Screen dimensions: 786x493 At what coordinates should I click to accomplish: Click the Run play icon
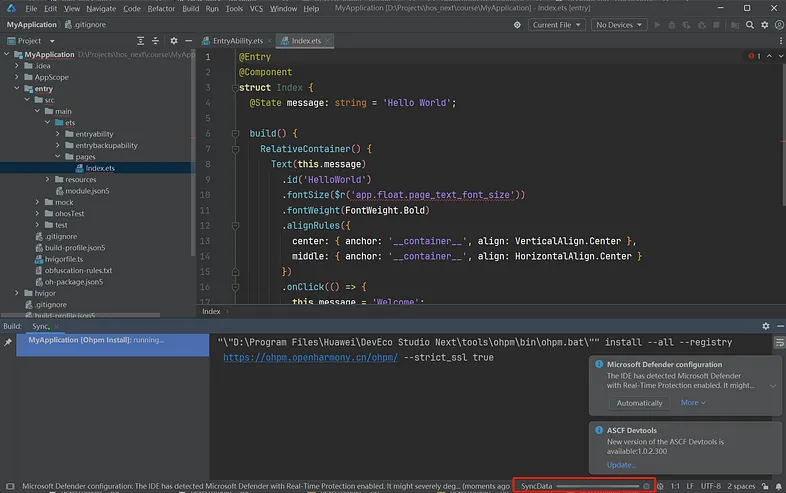tap(657, 25)
